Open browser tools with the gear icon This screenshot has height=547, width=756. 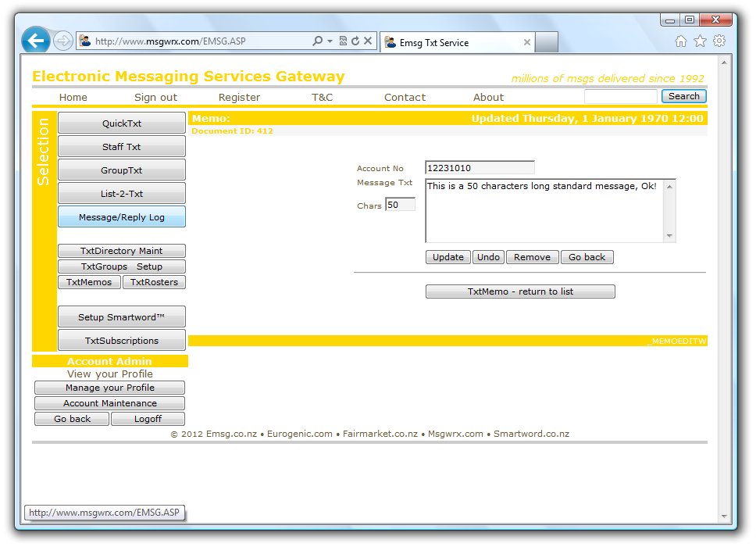click(x=719, y=40)
